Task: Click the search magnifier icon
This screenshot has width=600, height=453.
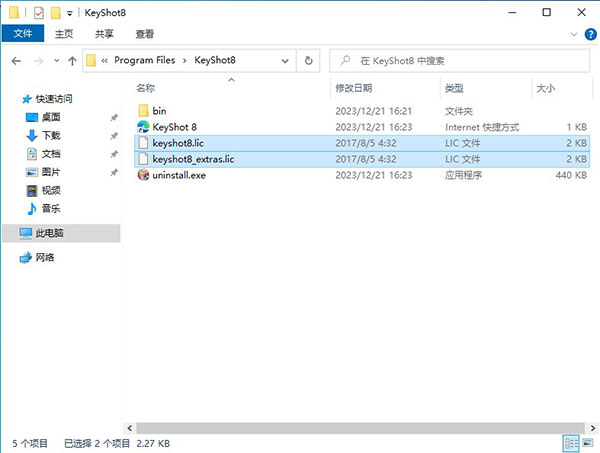Action: 346,60
